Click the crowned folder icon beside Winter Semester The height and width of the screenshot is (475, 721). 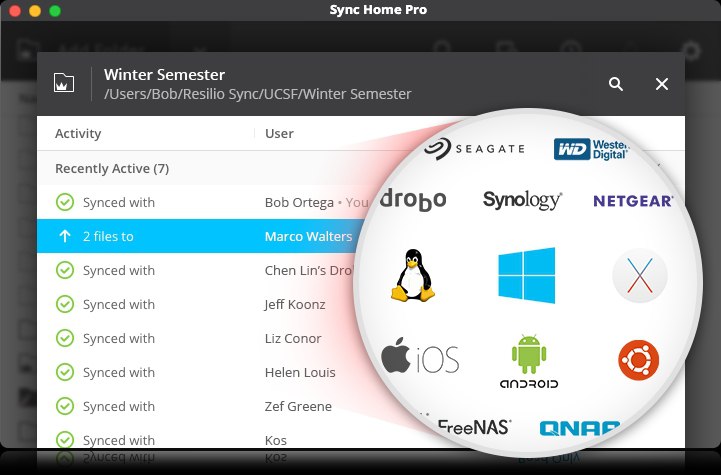[64, 83]
